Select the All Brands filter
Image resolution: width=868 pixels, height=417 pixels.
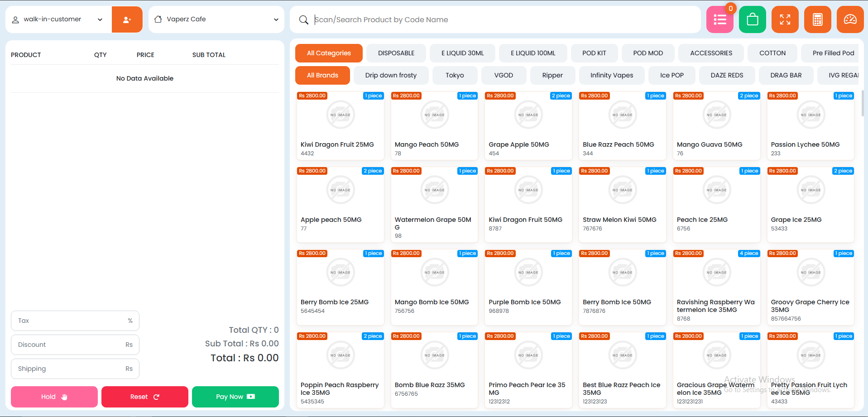(x=322, y=75)
